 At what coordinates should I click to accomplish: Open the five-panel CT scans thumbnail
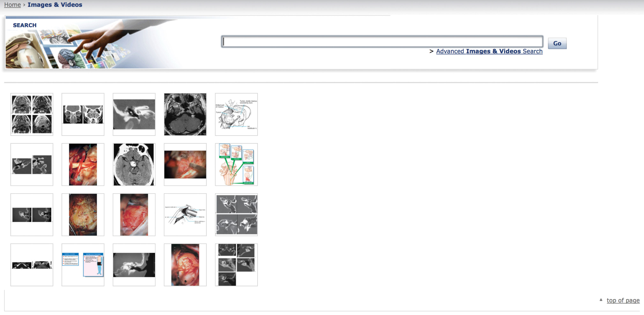[x=236, y=265]
